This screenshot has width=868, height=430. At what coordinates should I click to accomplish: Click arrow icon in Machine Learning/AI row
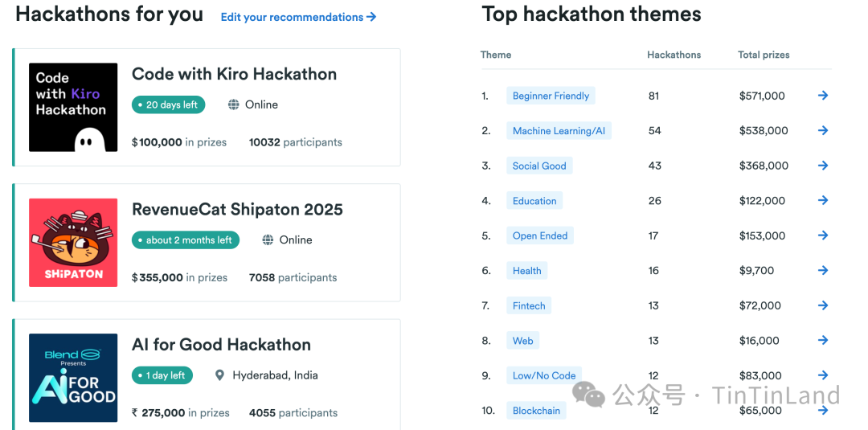823,130
